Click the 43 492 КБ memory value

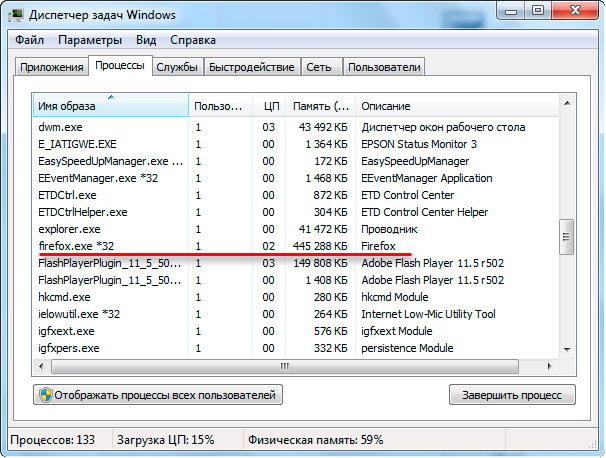pyautogui.click(x=323, y=127)
